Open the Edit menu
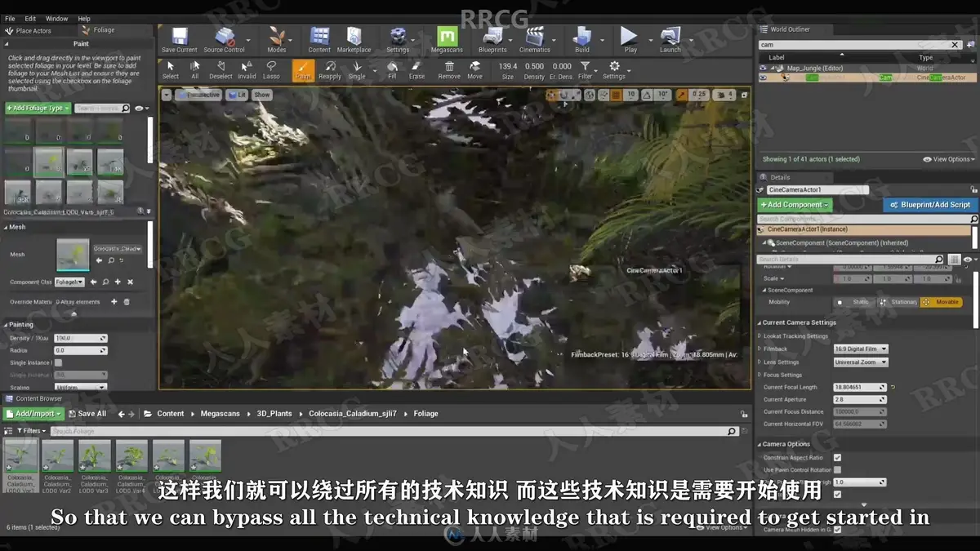Screen dimensions: 980x551 (30, 18)
